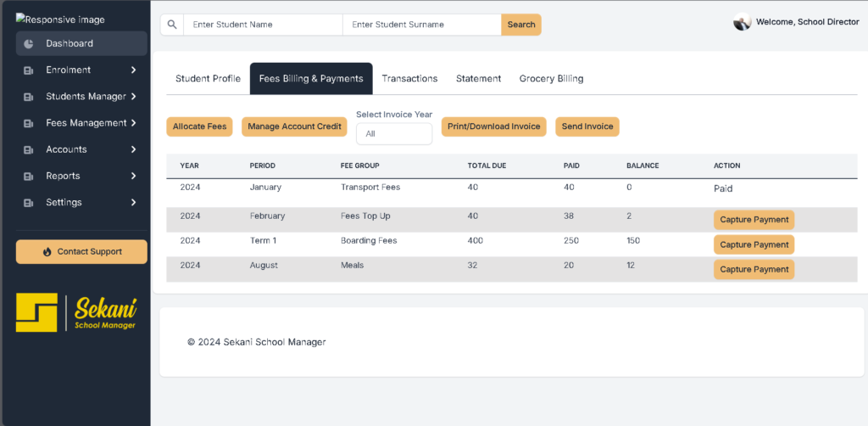Screen dimensions: 868x426
Task: Expand the Settings menu chevron
Action: [133, 202]
